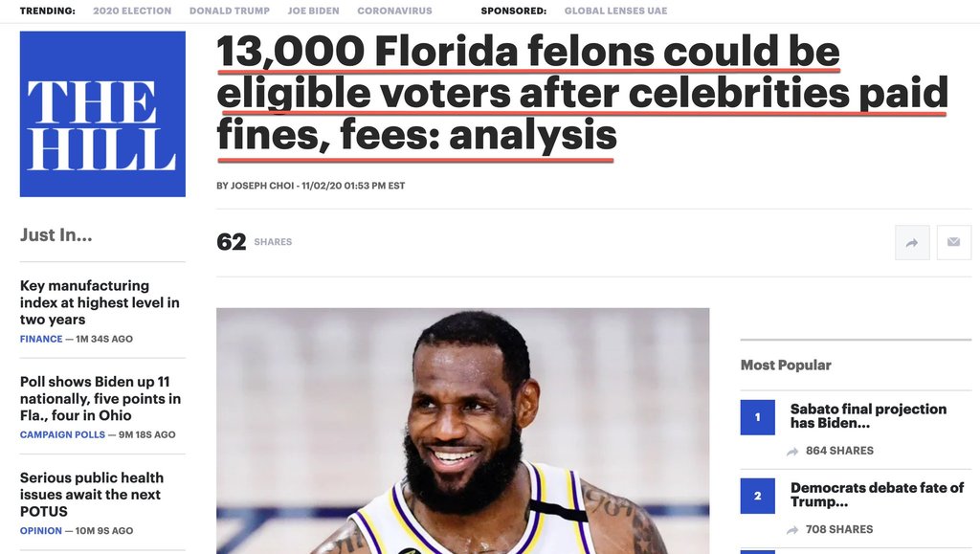Select the number 2 ranking badge

click(x=758, y=496)
